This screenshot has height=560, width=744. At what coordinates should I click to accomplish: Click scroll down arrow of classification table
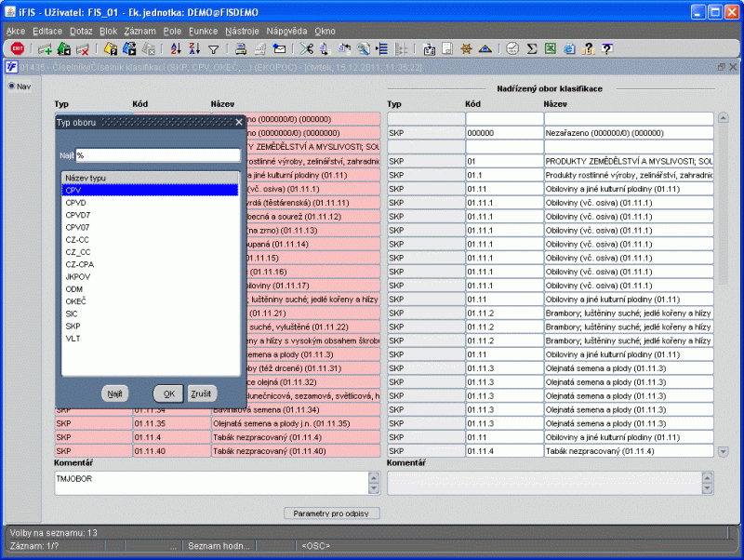click(724, 451)
